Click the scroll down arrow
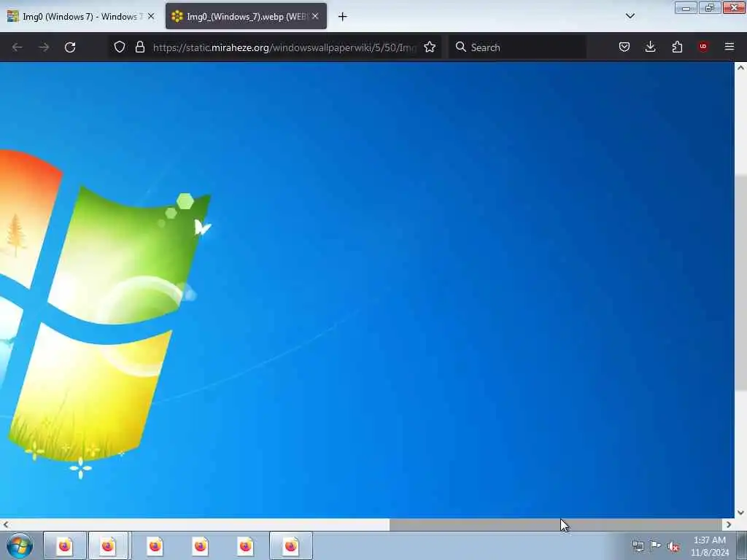This screenshot has width=747, height=560. click(x=740, y=513)
